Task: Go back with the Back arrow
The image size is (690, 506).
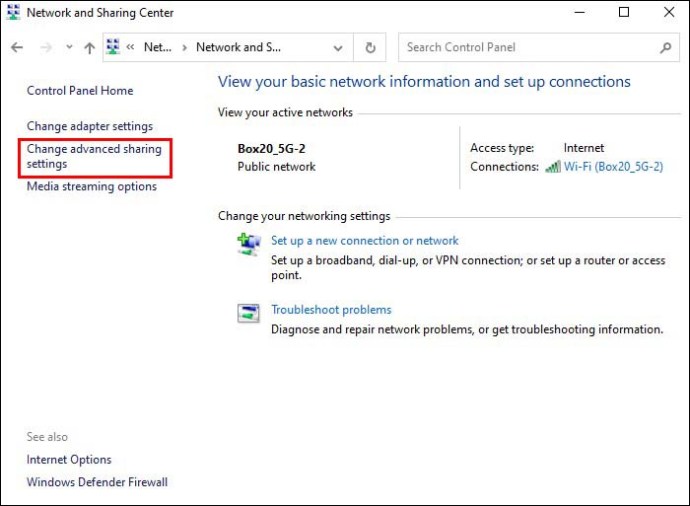Action: click(17, 47)
